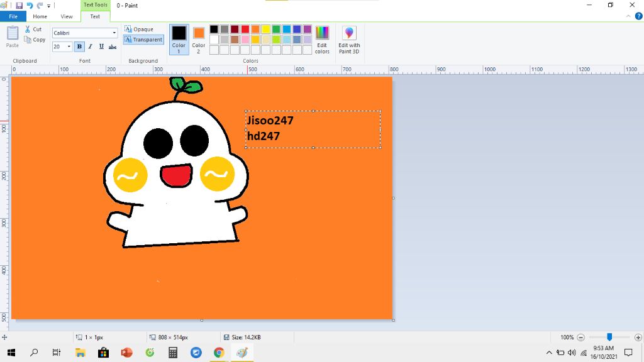
Task: Undo the last action
Action: (30, 6)
